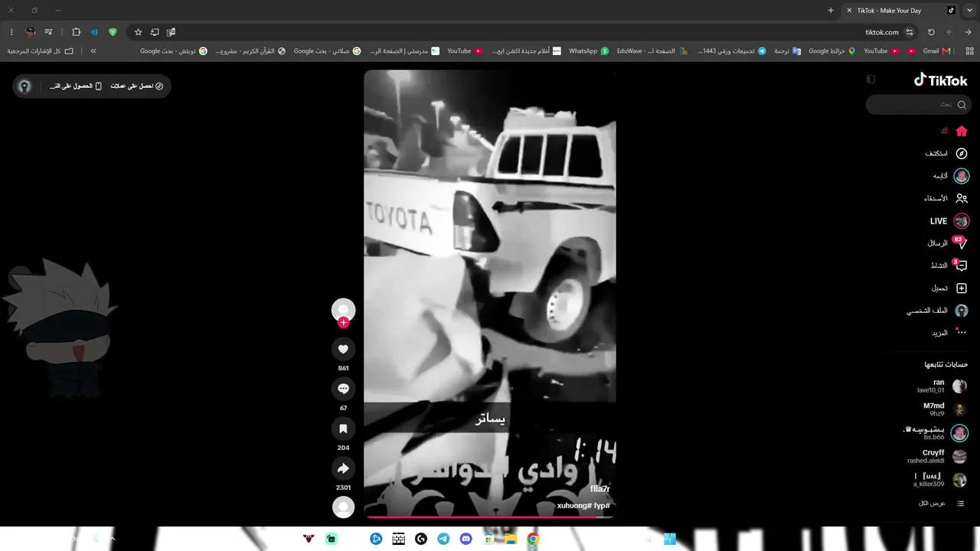This screenshot has height=551, width=980.
Task: Open your profile (الملف الشخصي)
Action: click(x=938, y=311)
